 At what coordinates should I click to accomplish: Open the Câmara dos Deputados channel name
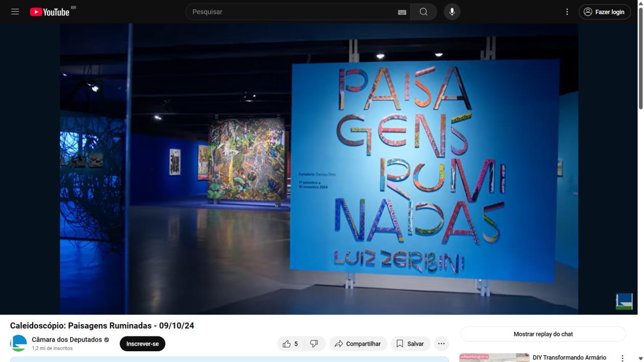tap(67, 340)
